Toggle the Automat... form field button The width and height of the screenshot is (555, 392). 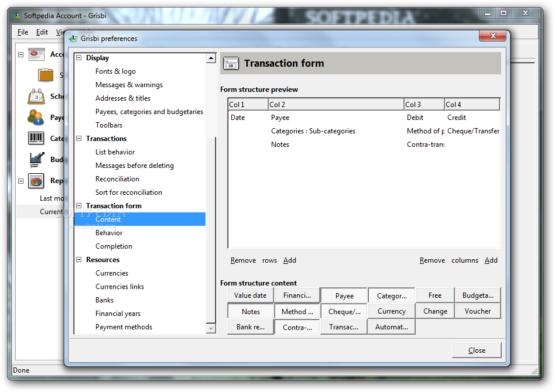coord(392,327)
